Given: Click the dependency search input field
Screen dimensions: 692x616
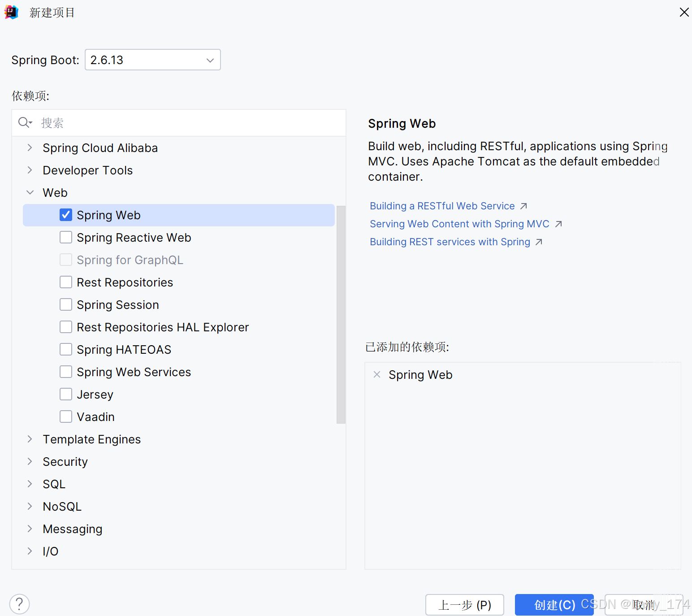Looking at the screenshot, I should click(179, 123).
